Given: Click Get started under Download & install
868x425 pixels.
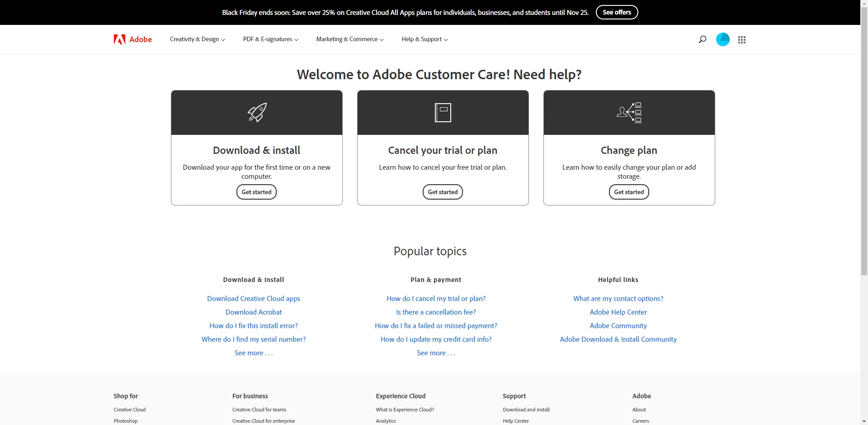Looking at the screenshot, I should (x=256, y=192).
